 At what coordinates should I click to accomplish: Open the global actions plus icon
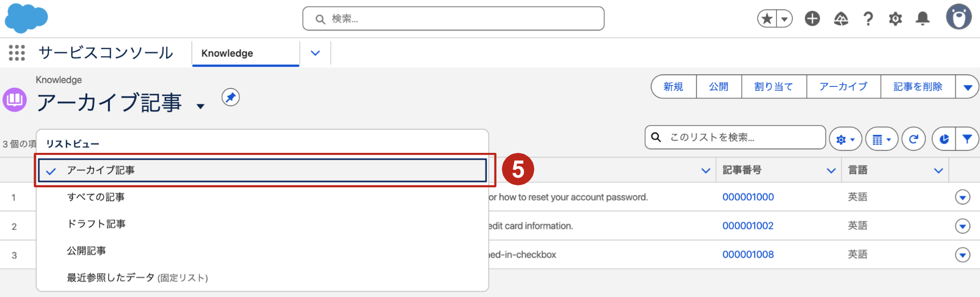[x=812, y=19]
